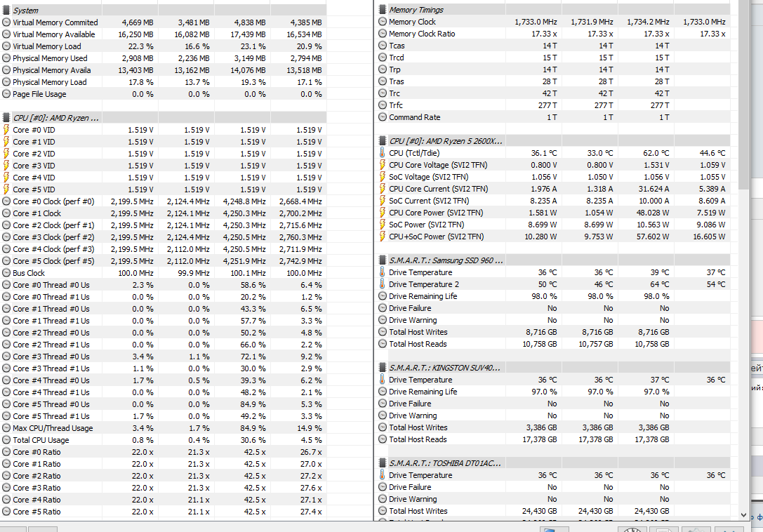Select the Memory Timings section header text
The width and height of the screenshot is (763, 532).
click(x=416, y=10)
